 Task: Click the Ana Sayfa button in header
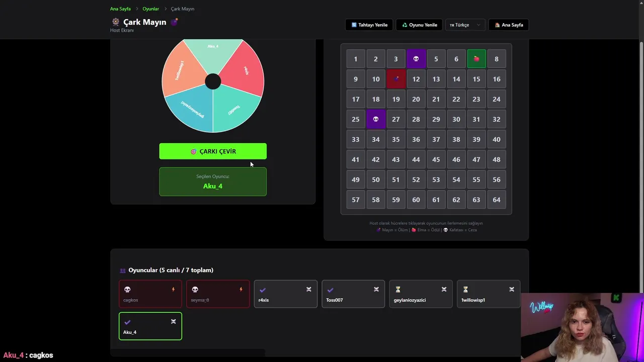tap(508, 25)
